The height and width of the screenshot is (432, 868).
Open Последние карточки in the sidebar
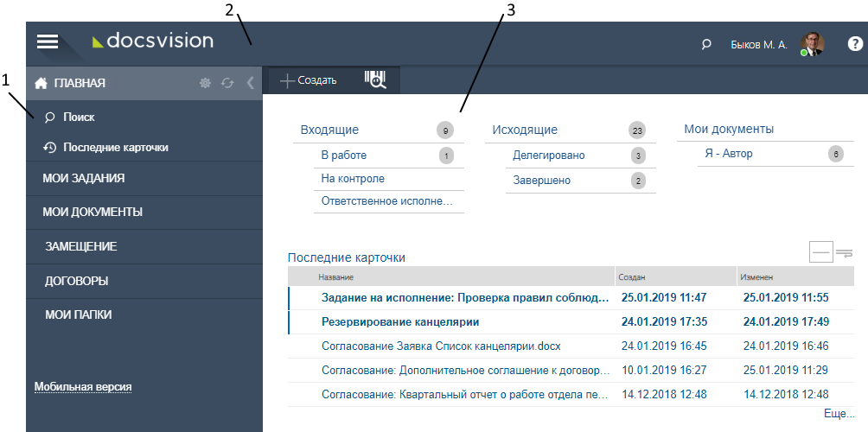115,147
